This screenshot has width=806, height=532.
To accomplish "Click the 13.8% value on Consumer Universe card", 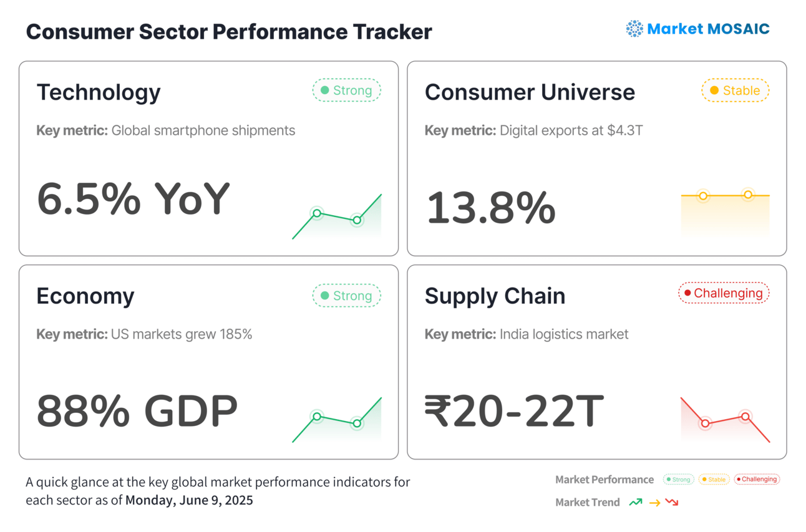I will [x=490, y=208].
